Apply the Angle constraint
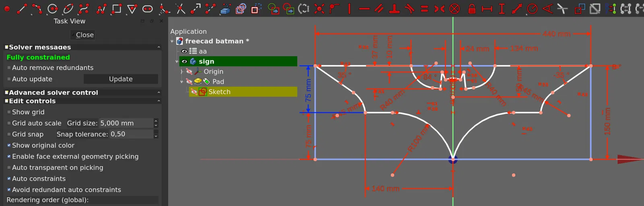The height and width of the screenshot is (206, 644). (547, 8)
